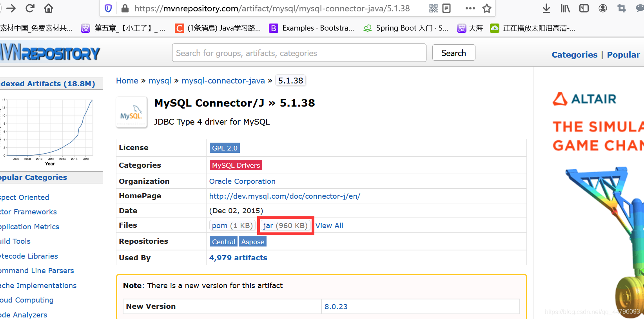Click View All files link
This screenshot has width=644, height=319.
point(329,226)
